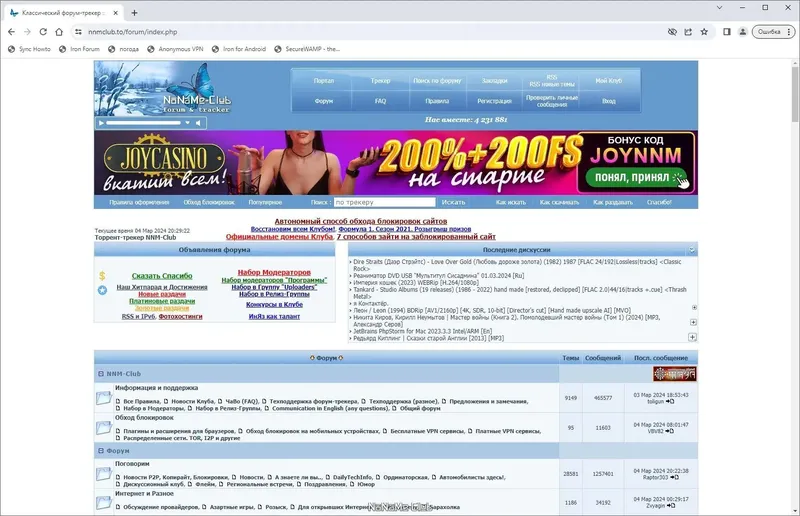Open Как раздавать link

(x=613, y=202)
